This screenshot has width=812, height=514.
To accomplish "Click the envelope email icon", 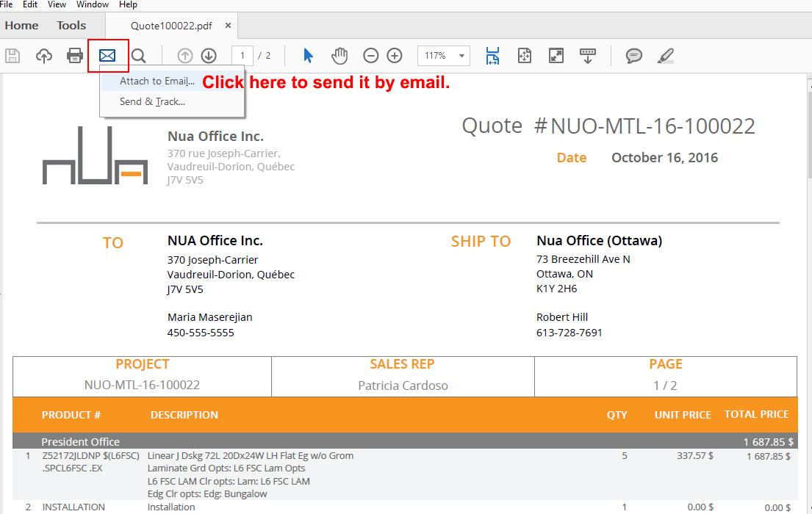I will click(x=107, y=56).
